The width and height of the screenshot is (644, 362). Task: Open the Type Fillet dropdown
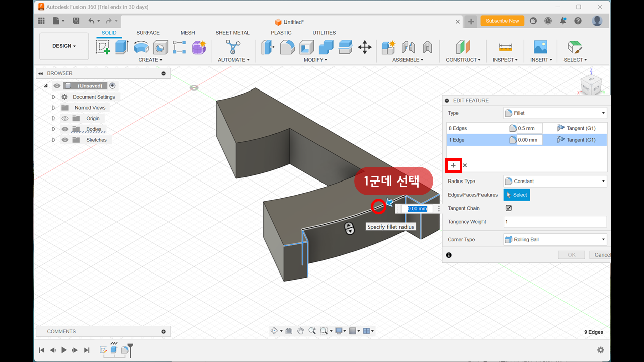555,113
